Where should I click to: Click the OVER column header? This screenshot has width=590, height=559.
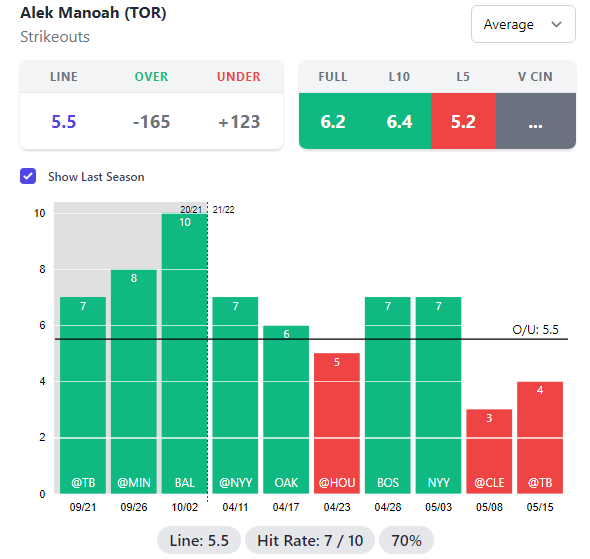coord(151,77)
